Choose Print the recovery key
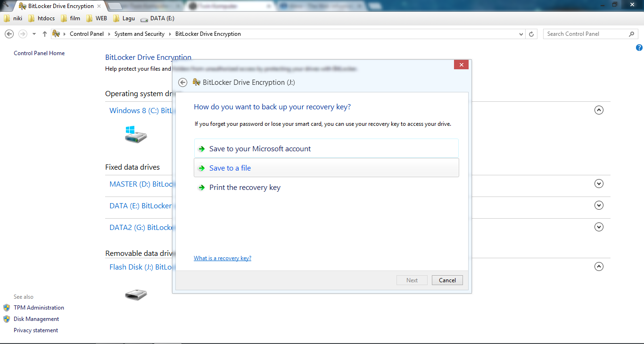 tap(326, 188)
